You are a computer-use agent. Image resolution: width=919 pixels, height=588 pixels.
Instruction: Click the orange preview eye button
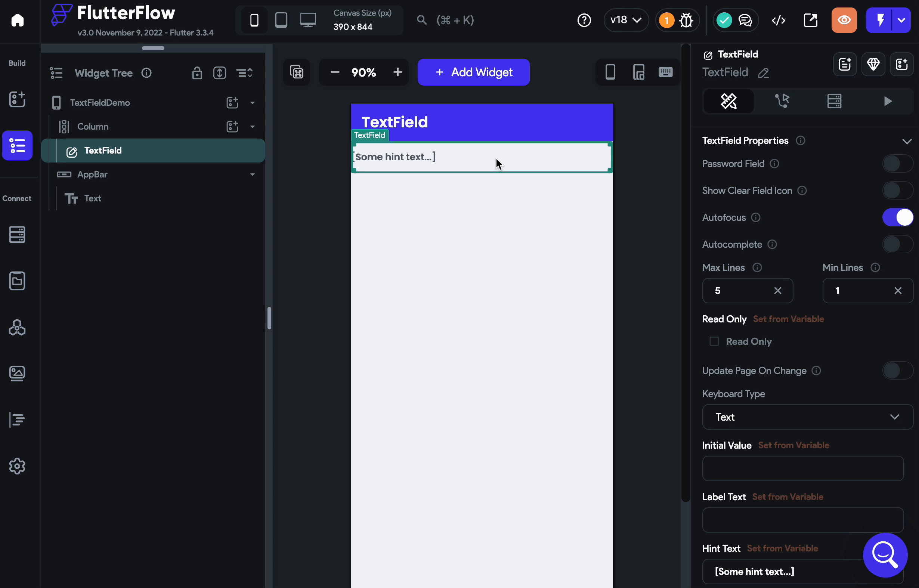pyautogui.click(x=844, y=20)
